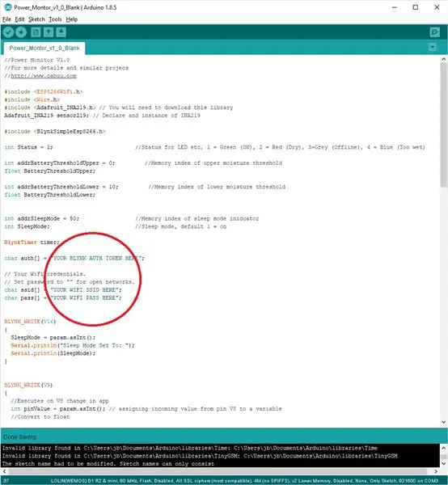
Task: Close the Arduino window
Action: pos(437,7)
